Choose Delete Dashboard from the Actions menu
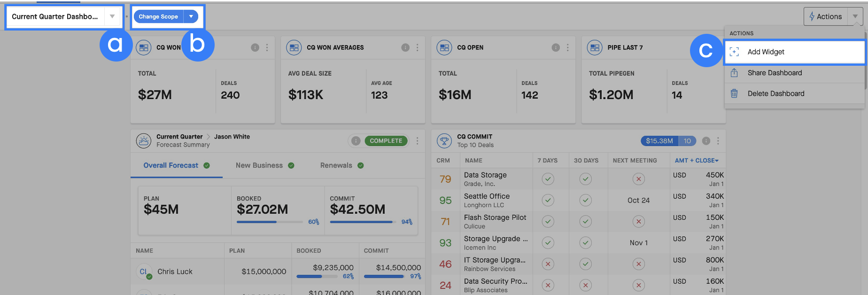Screen dimensions: 868x295 tap(795, 93)
